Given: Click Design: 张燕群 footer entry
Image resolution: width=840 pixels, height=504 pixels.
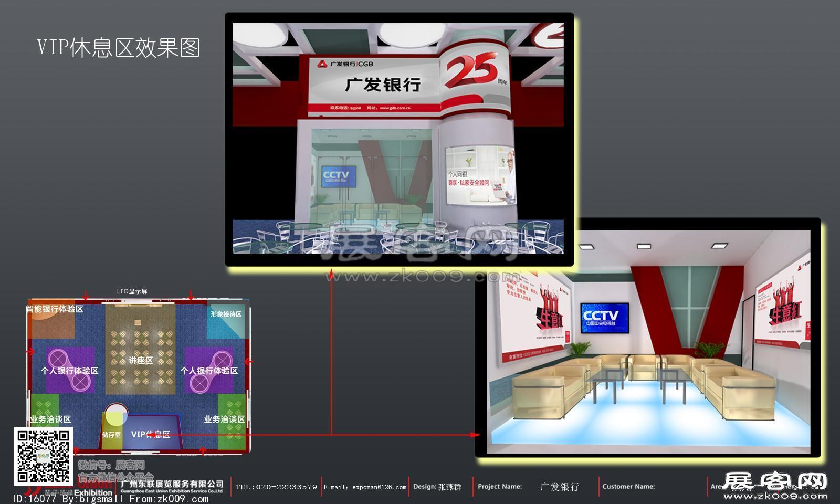Looking at the screenshot, I should 437,487.
